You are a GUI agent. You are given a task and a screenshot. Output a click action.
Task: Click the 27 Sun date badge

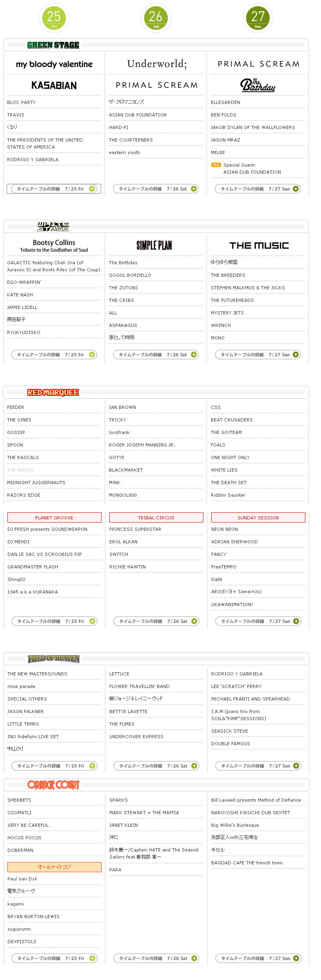click(x=258, y=18)
